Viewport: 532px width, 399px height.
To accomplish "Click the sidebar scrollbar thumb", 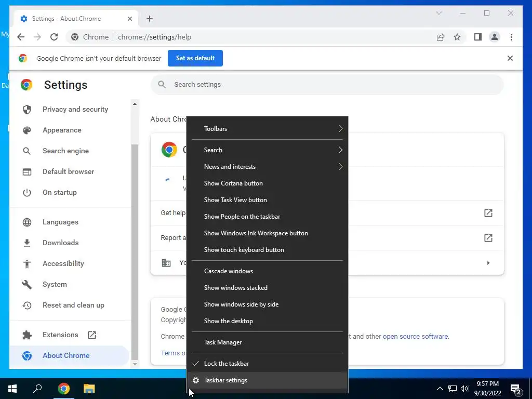I will click(135, 251).
